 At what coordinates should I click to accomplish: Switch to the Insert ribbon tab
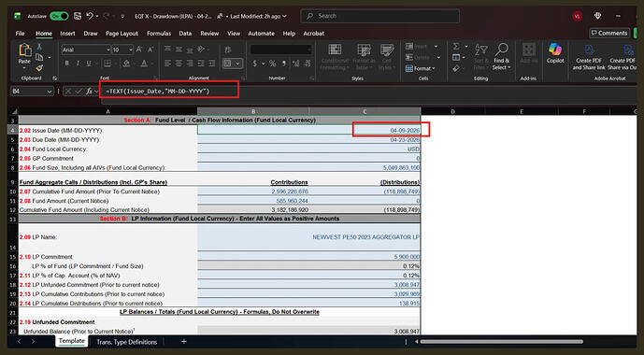pos(67,34)
